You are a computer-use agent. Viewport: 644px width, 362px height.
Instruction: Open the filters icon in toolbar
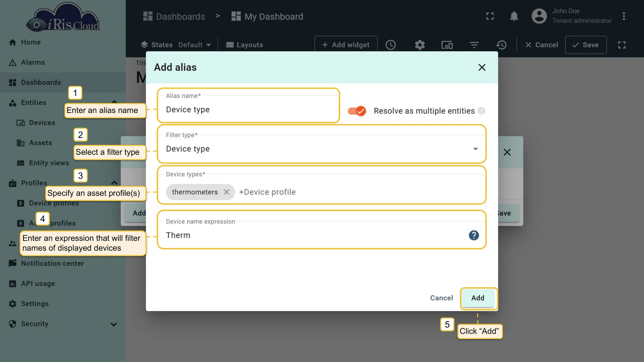(474, 45)
